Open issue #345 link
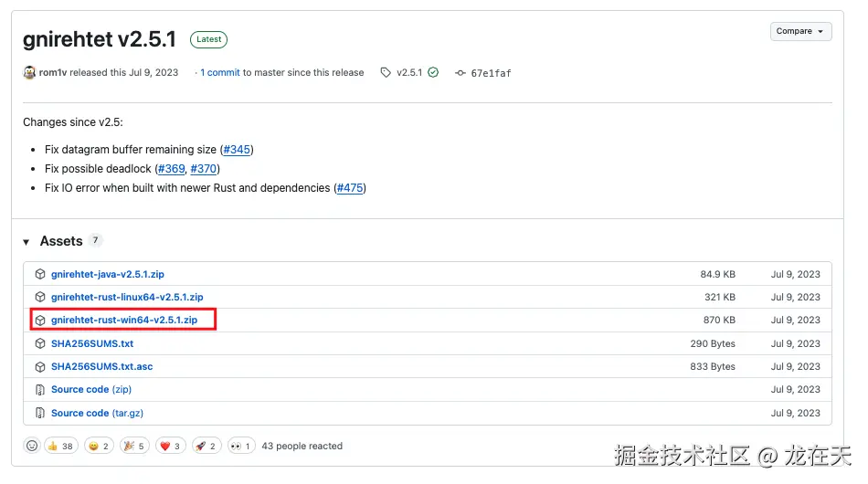Image resolution: width=868 pixels, height=484 pixels. point(237,150)
